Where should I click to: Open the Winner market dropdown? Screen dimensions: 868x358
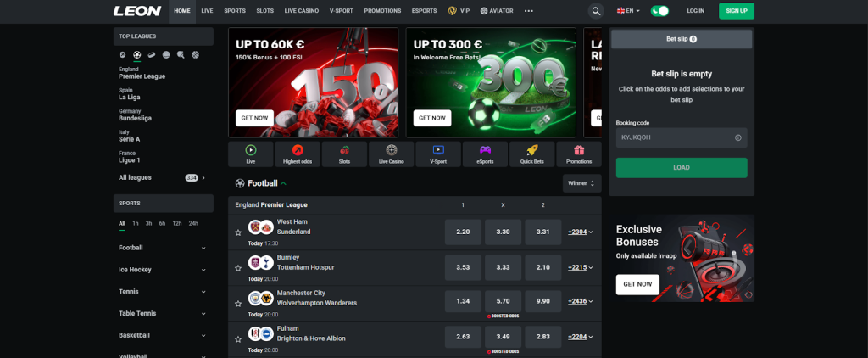coord(581,183)
